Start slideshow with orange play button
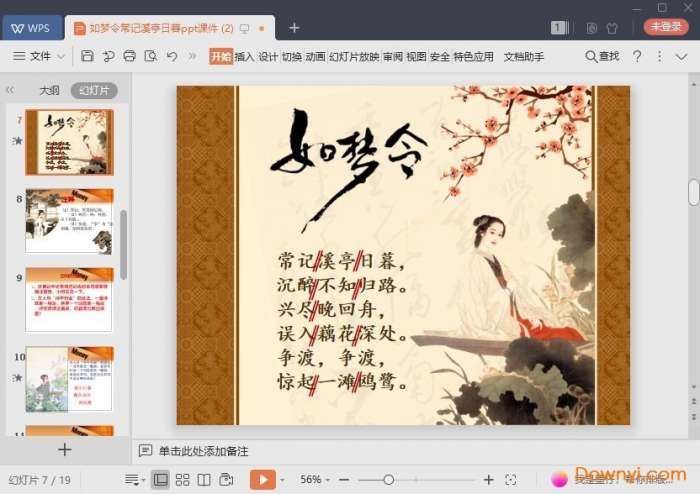The image size is (700, 494). pyautogui.click(x=262, y=480)
